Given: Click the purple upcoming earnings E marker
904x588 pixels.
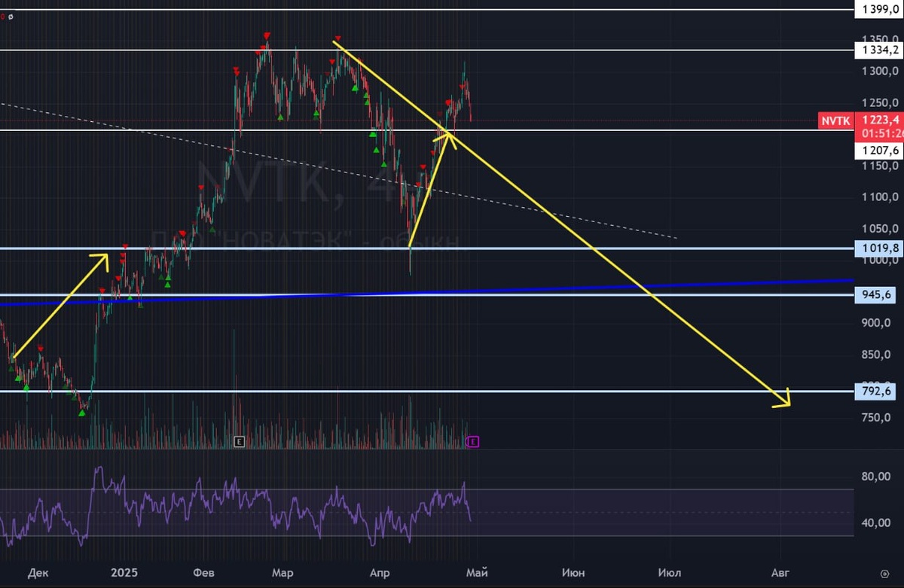Looking at the screenshot, I should tap(472, 442).
